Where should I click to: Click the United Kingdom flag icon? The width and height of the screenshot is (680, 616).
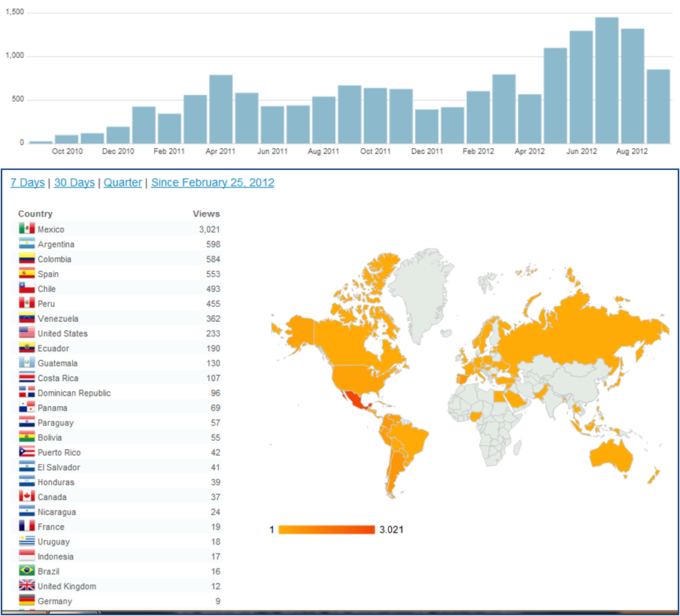click(x=26, y=586)
